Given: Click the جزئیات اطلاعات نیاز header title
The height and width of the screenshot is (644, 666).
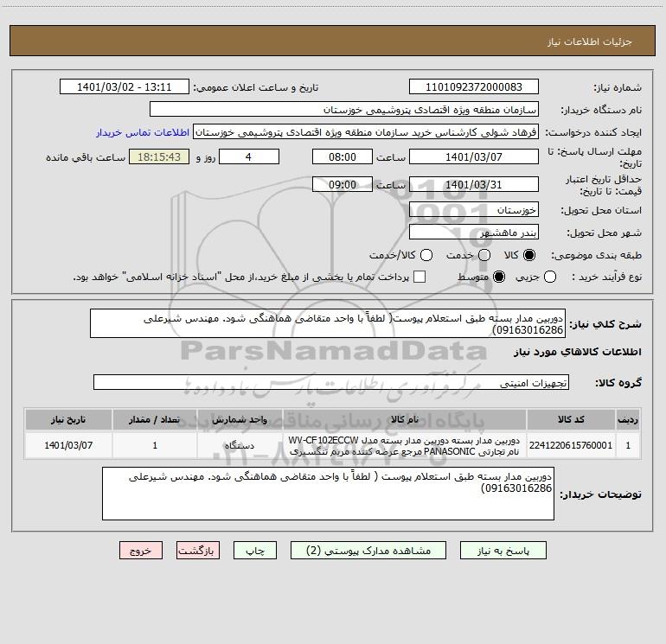Looking at the screenshot, I should [589, 41].
